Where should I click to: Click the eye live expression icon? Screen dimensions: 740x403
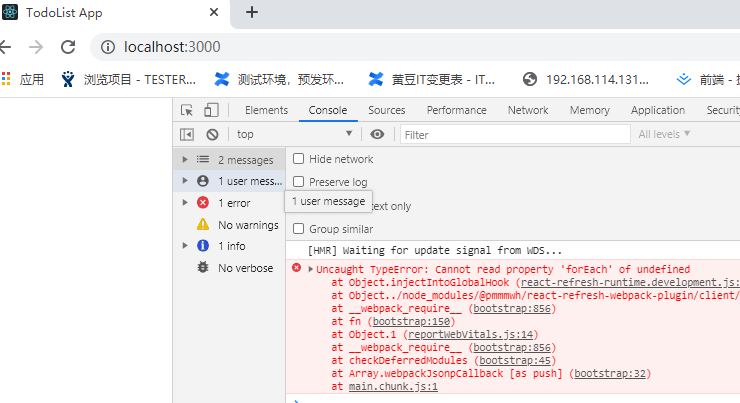[x=377, y=134]
